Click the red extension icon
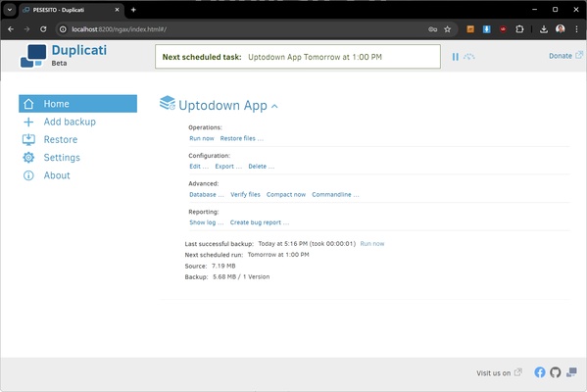Viewport: 587px width, 392px height. point(503,29)
